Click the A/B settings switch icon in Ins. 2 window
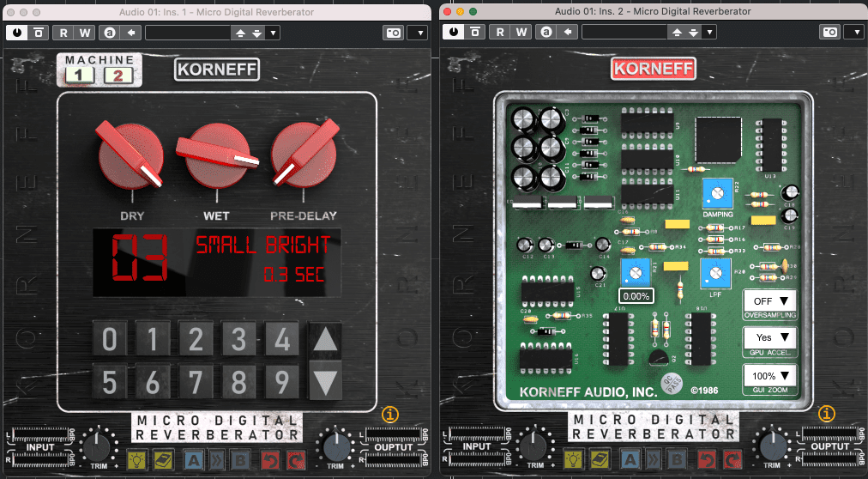Screen dimensions: 868x479 [x=547, y=33]
